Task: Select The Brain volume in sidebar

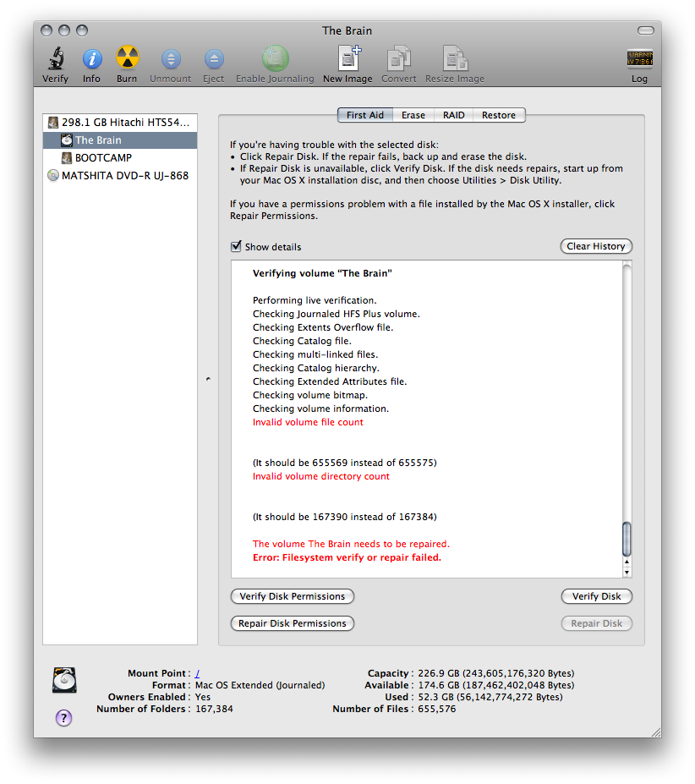Action: pos(120,140)
